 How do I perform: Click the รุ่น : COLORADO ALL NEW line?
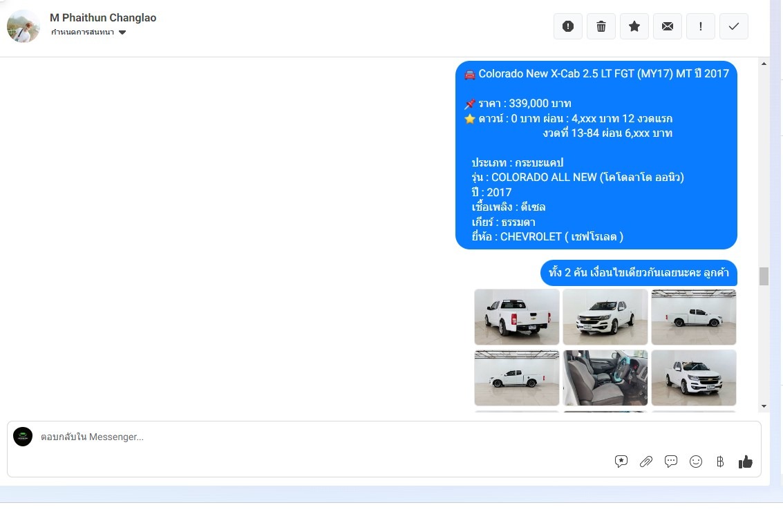[578, 178]
